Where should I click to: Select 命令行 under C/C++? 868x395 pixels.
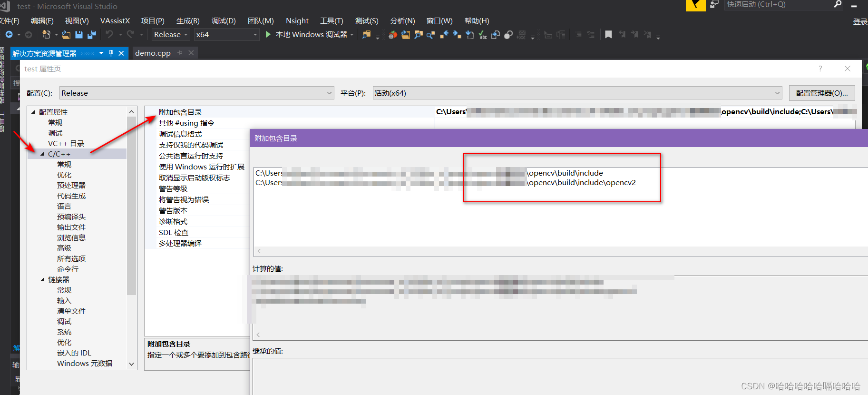coord(68,269)
